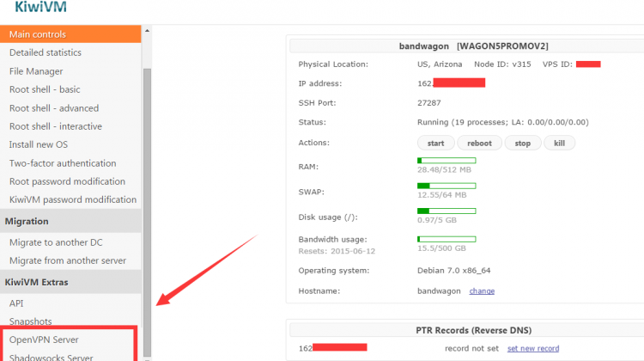Screen dimensions: 644x361
Task: Click the PTR Records (Reverse DNS) header
Action: pyautogui.click(x=473, y=330)
